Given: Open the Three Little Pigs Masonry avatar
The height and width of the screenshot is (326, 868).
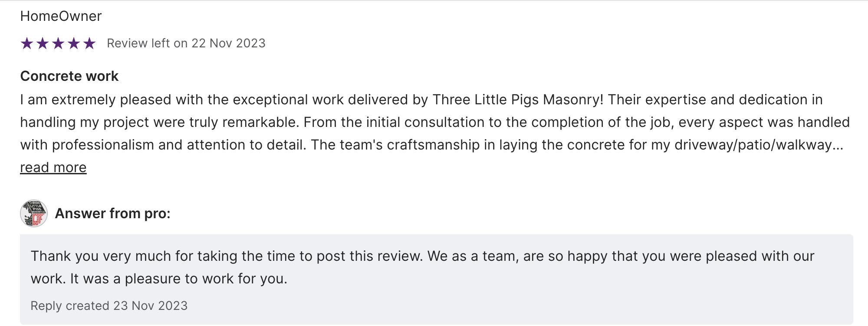Looking at the screenshot, I should pos(34,213).
